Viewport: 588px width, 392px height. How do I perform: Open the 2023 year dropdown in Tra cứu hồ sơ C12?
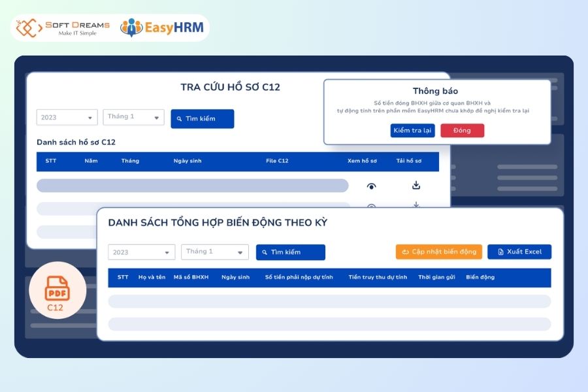(67, 118)
